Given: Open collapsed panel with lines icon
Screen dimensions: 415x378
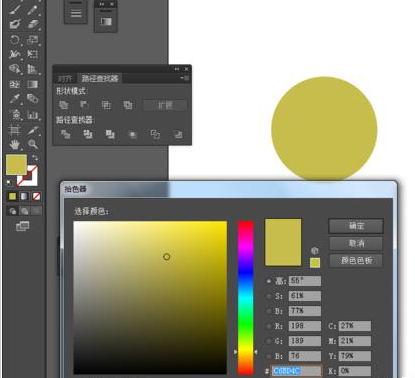Looking at the screenshot, I should (x=76, y=13).
